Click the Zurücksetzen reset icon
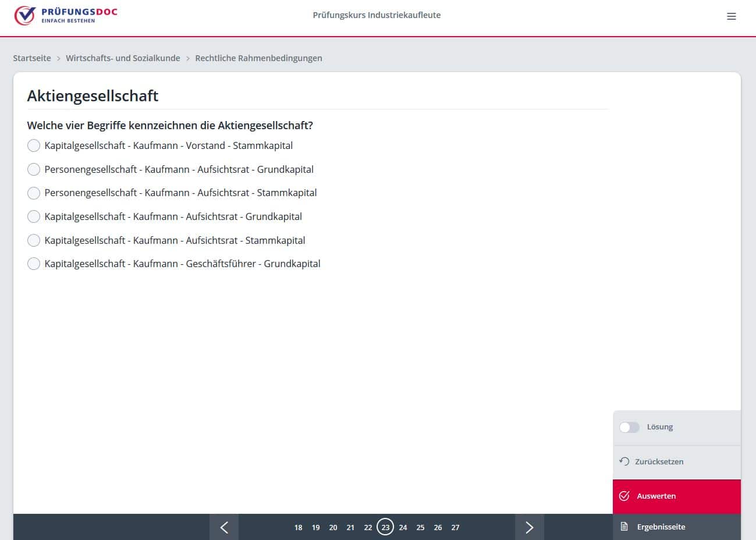756x540 pixels. 624,461
